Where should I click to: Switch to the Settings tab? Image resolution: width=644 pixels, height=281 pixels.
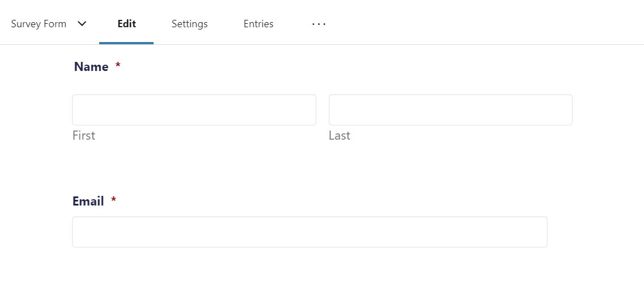189,24
